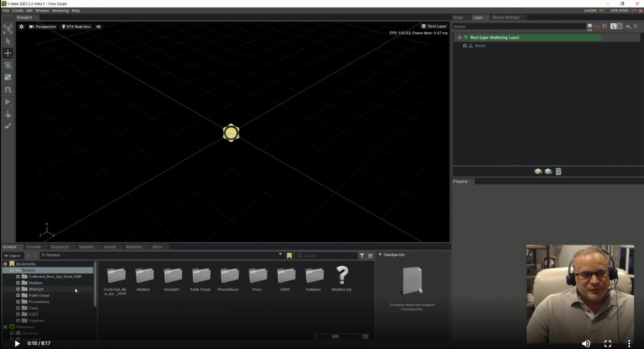Click the delete layer trash icon
The height and width of the screenshot is (349, 644).
558,172
